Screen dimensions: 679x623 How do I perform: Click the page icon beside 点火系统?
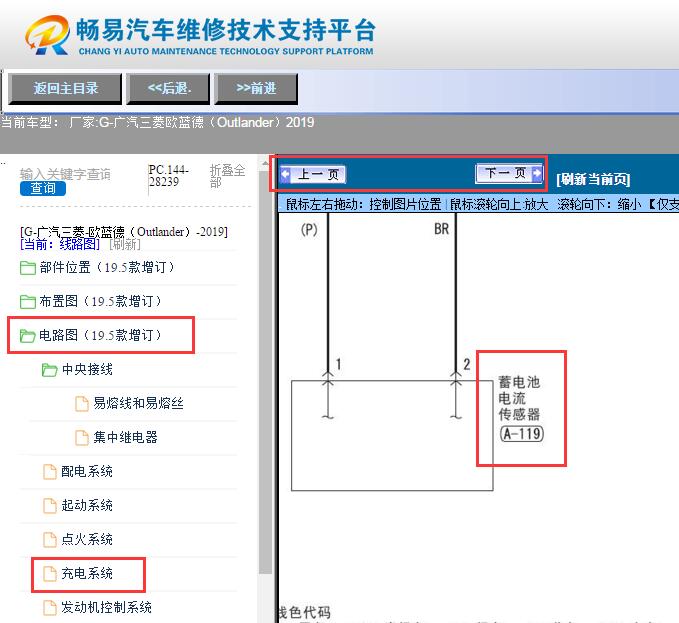coord(50,539)
